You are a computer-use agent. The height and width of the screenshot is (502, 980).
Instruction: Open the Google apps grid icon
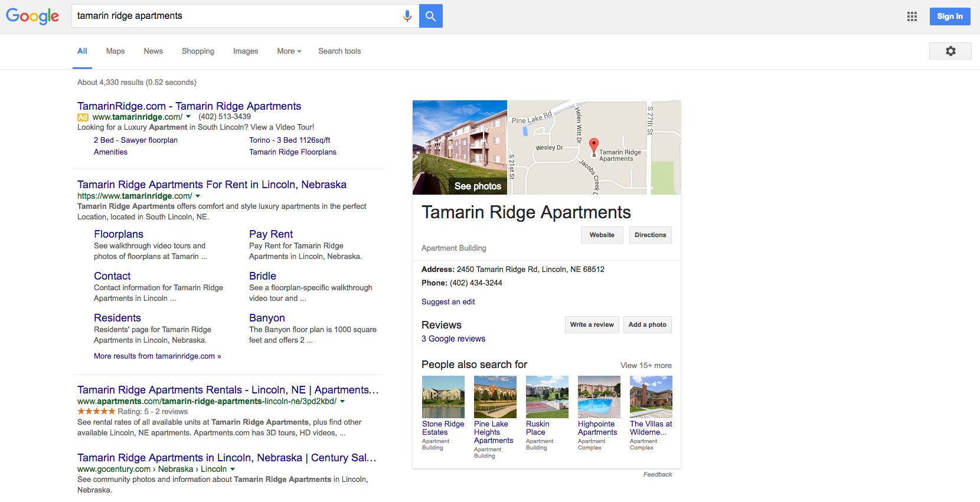click(912, 17)
